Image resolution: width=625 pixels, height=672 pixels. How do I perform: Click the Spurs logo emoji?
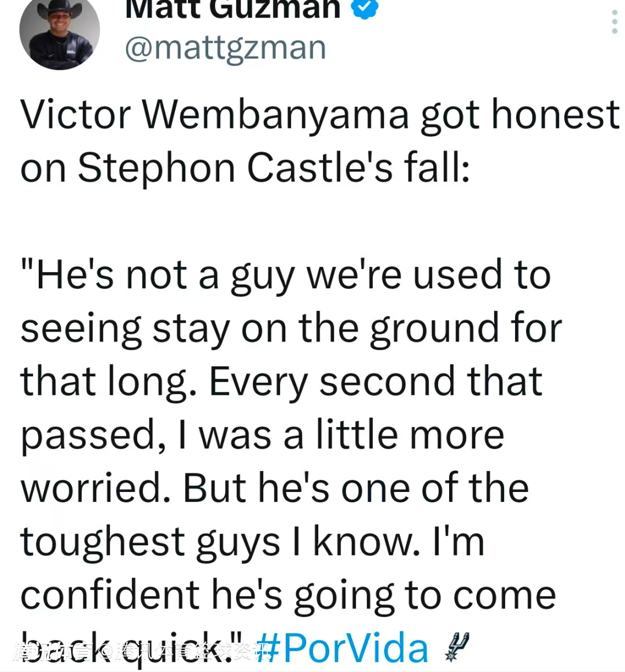coord(457,647)
